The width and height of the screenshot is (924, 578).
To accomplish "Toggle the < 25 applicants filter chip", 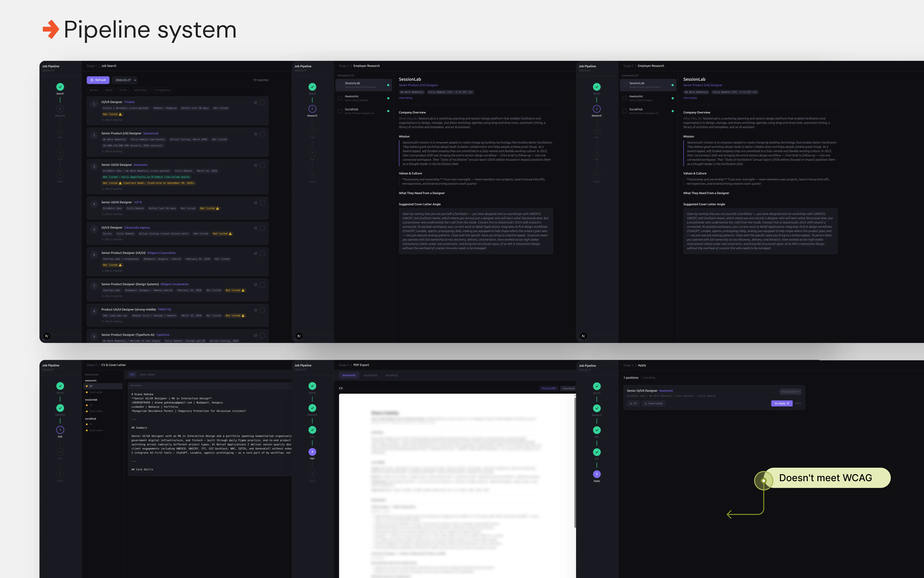I will [162, 90].
